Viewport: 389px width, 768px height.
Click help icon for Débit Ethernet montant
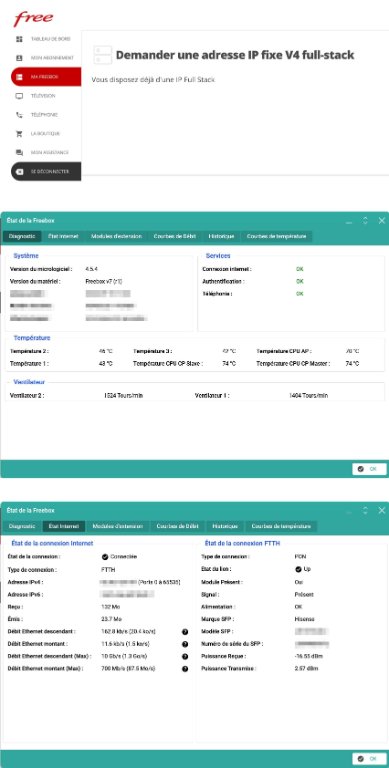pos(185,644)
